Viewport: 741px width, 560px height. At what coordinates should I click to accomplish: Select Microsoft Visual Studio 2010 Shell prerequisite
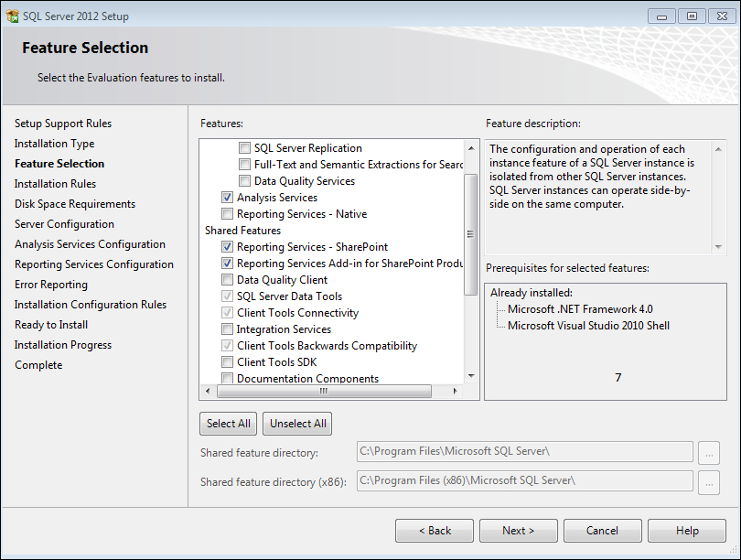tap(588, 326)
